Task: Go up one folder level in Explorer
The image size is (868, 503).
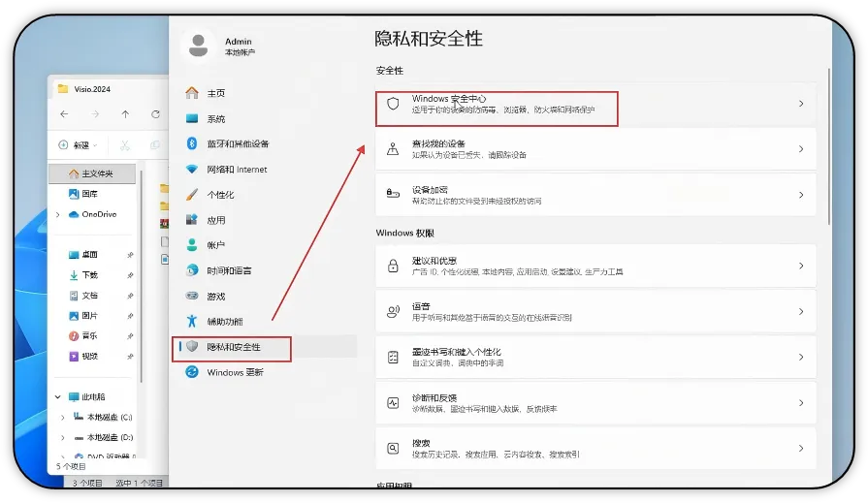Action: click(126, 114)
